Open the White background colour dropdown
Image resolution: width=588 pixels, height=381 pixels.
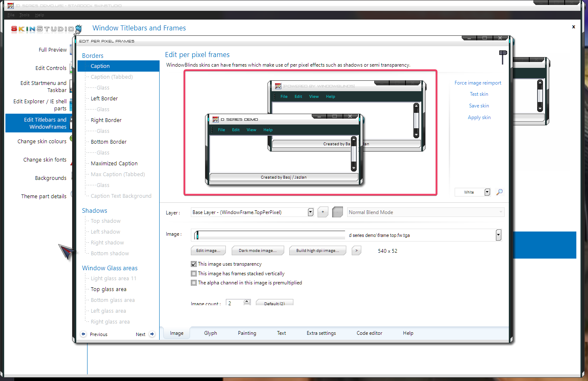[487, 192]
